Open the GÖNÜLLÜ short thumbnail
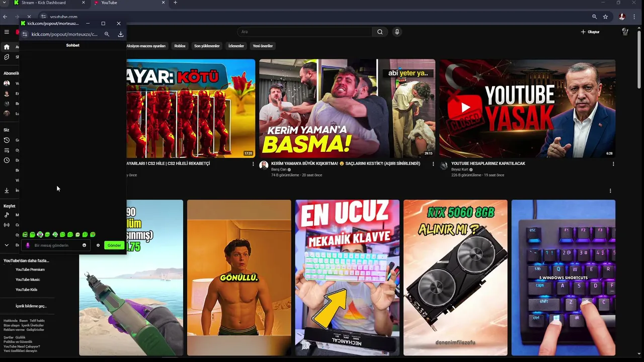Image resolution: width=644 pixels, height=362 pixels. click(239, 278)
